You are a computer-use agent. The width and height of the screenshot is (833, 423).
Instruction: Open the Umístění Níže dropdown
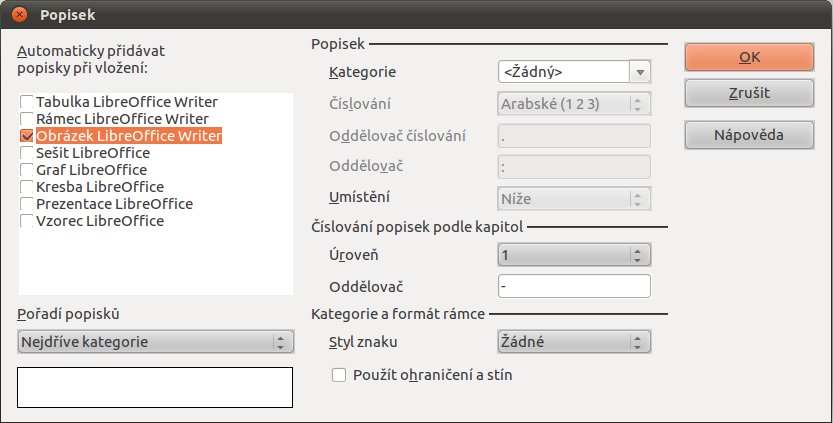(574, 199)
